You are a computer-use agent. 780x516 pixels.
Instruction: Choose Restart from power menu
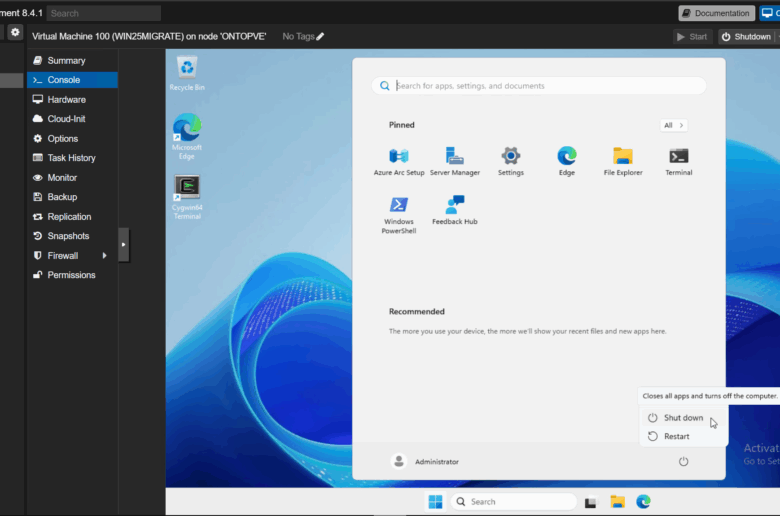point(683,436)
